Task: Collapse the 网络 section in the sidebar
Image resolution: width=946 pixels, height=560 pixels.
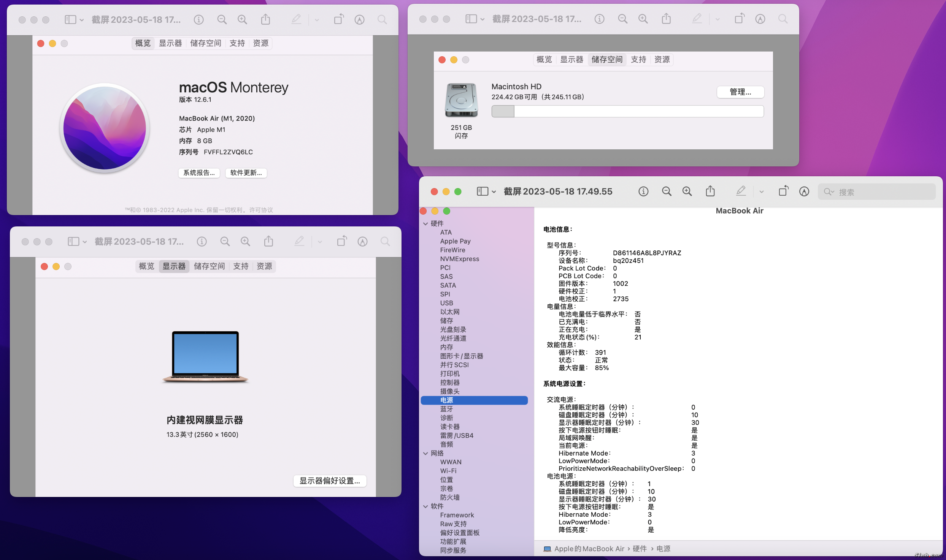Action: [425, 453]
